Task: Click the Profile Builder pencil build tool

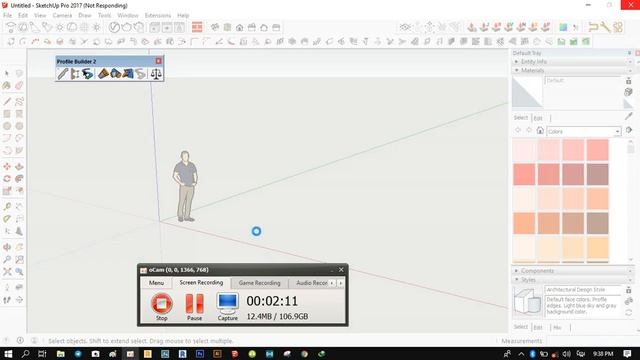Action: [62, 74]
